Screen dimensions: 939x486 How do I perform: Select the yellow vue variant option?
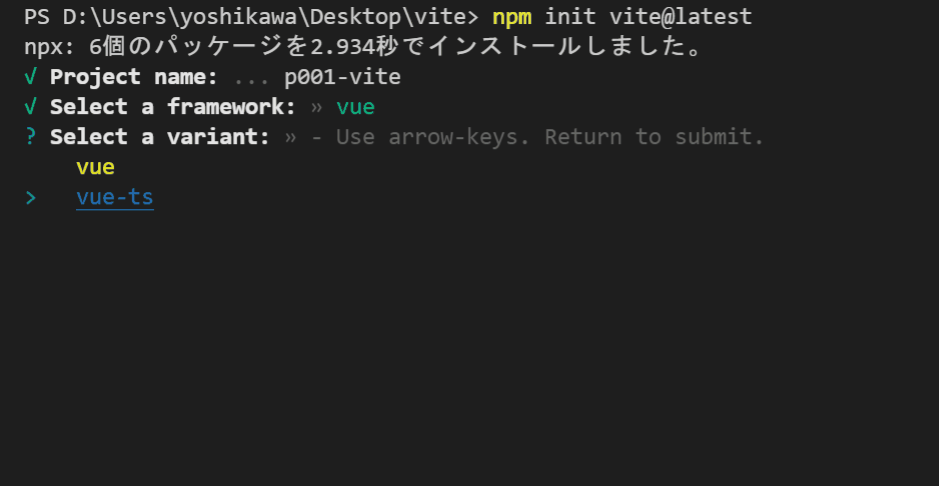pyautogui.click(x=96, y=167)
